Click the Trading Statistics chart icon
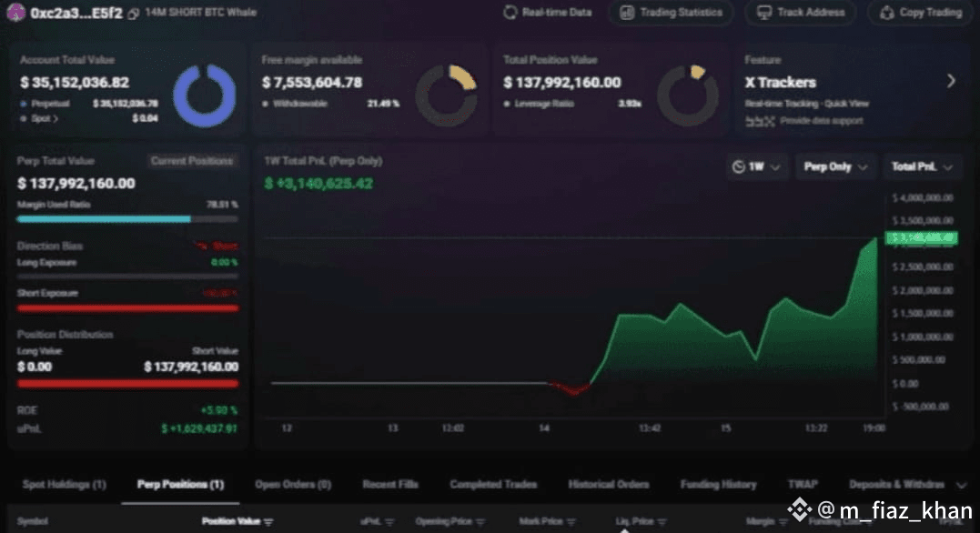This screenshot has width=980, height=533. [x=627, y=13]
